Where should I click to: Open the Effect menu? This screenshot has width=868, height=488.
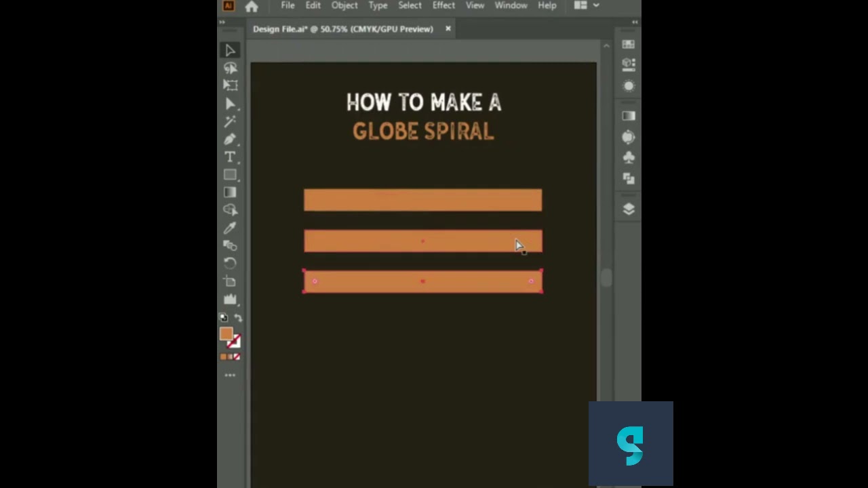pyautogui.click(x=443, y=5)
